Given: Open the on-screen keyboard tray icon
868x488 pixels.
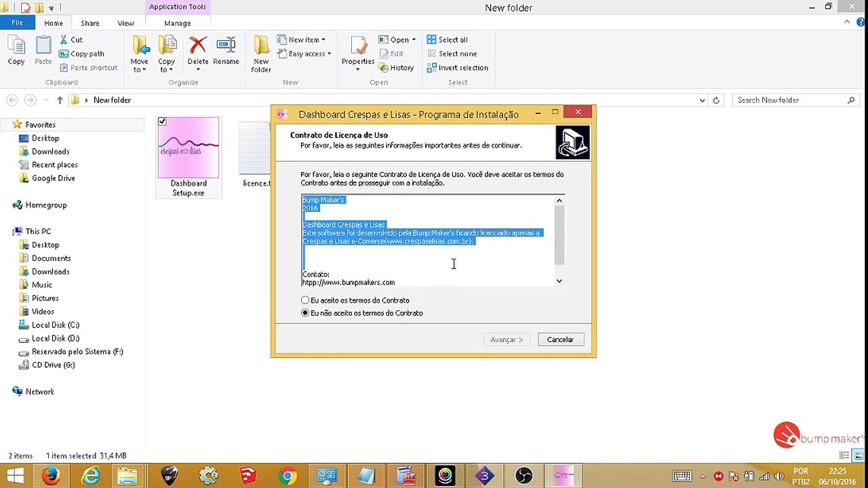Looking at the screenshot, I should tap(682, 476).
